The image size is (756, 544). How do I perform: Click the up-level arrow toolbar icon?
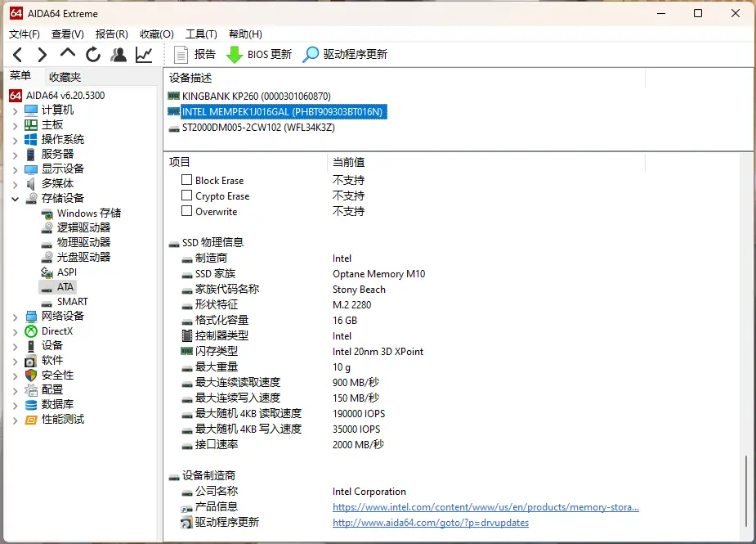(68, 54)
